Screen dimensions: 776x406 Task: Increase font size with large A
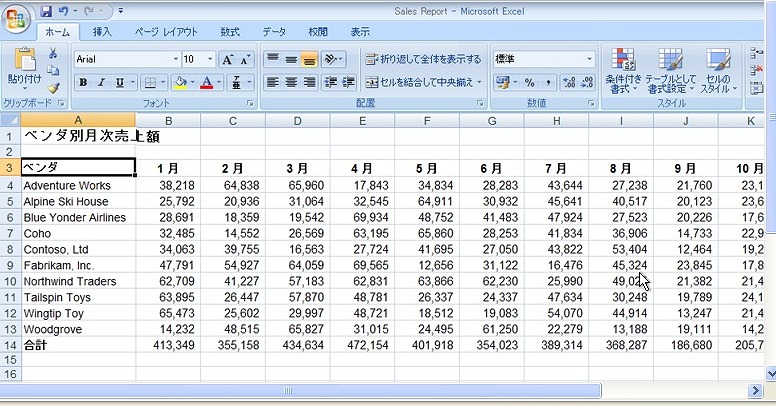click(227, 60)
